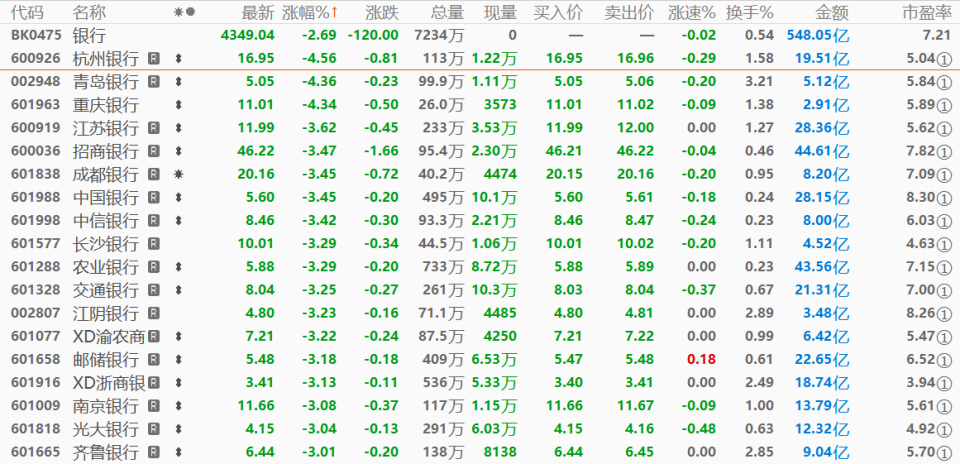Click circled 1 icon after 中国银行 P/E 8.30
The height and width of the screenshot is (464, 960).
(x=945, y=197)
